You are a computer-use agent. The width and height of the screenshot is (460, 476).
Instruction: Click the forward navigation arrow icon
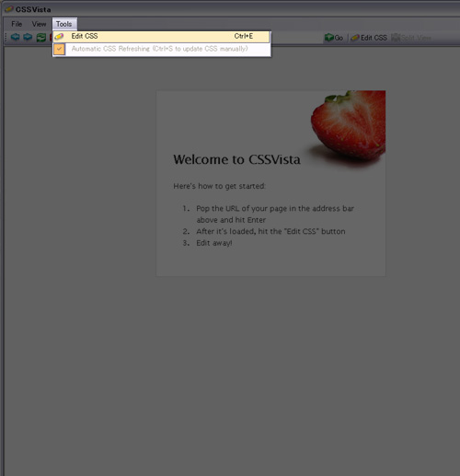(x=28, y=37)
